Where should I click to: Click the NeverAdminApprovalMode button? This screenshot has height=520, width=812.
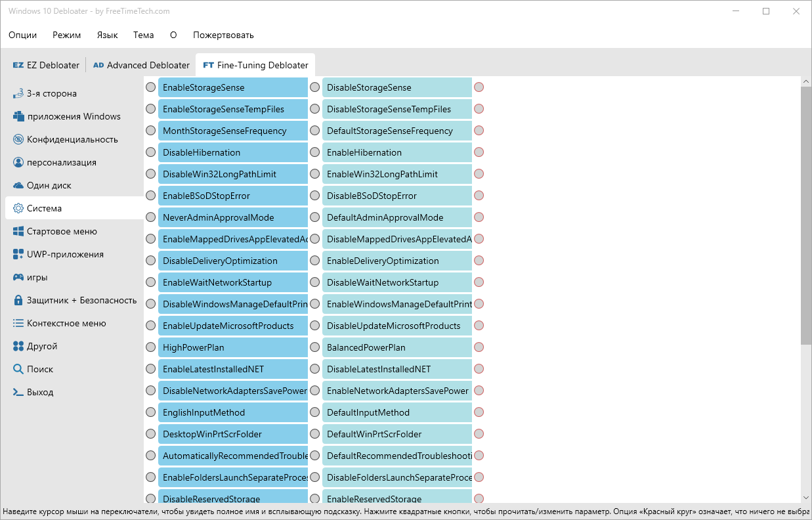pyautogui.click(x=233, y=217)
